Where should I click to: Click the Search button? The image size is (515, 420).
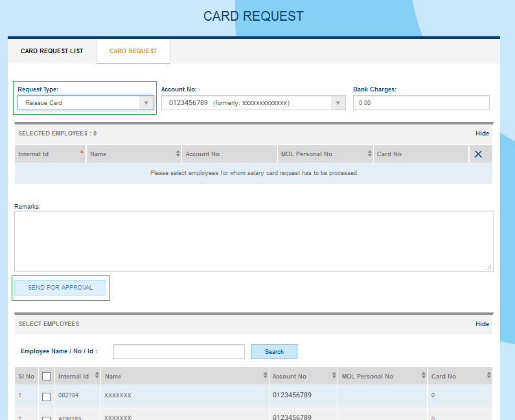(274, 352)
